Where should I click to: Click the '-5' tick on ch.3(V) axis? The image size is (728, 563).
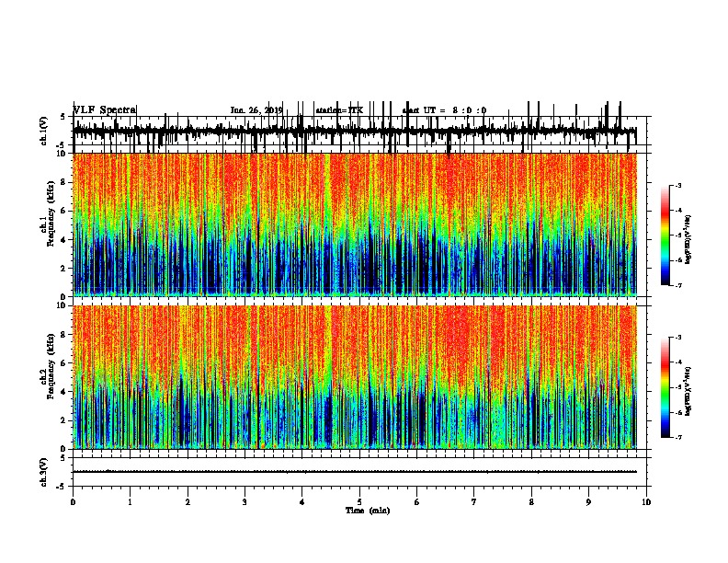(62, 487)
